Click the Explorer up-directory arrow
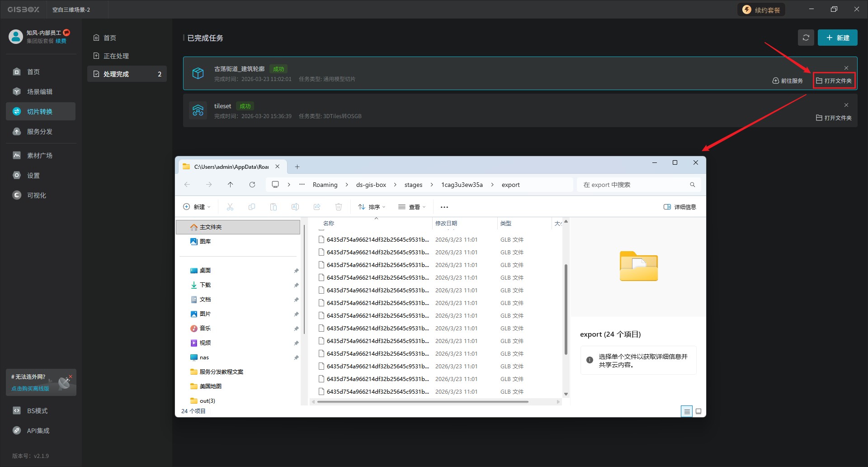Viewport: 868px width, 467px height. pos(231,185)
